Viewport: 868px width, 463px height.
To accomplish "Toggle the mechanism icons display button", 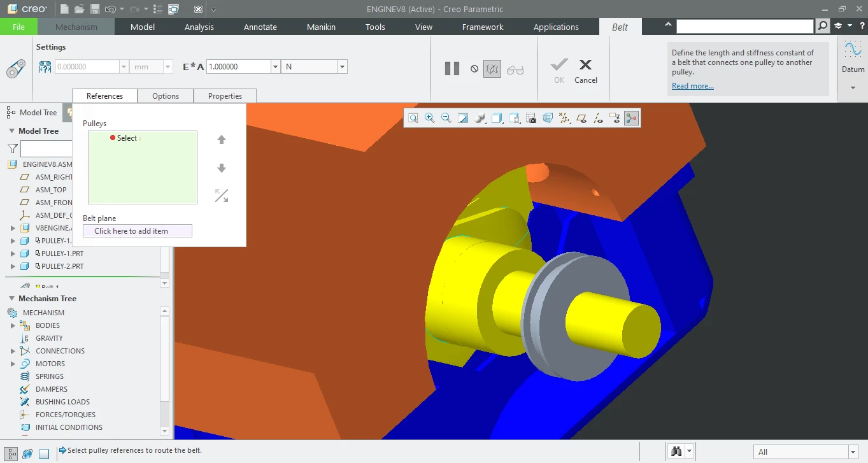I will (631, 118).
